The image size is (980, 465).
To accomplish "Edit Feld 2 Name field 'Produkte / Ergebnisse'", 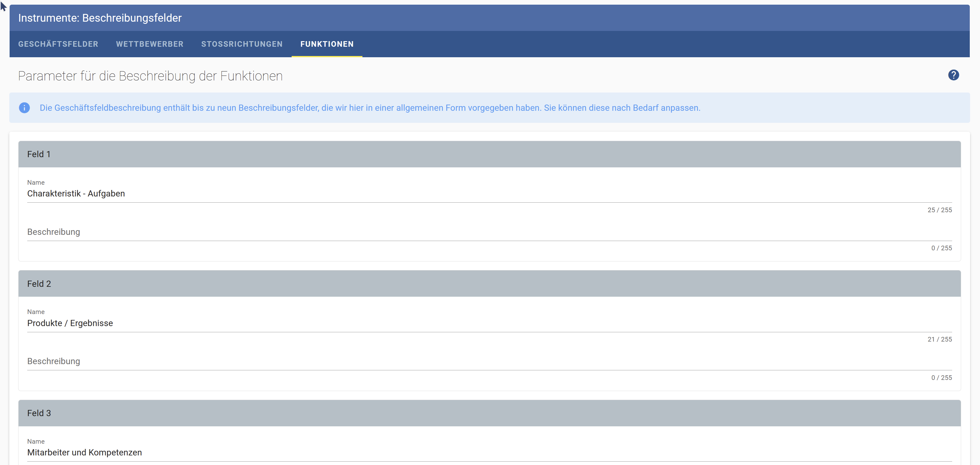I will point(490,323).
